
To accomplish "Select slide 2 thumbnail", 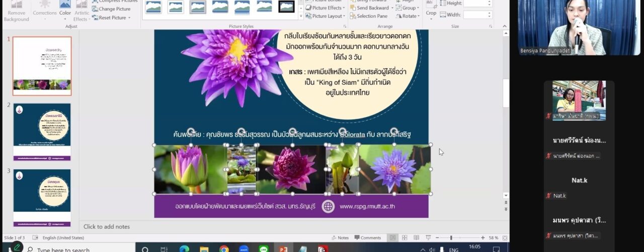I will point(42,132).
